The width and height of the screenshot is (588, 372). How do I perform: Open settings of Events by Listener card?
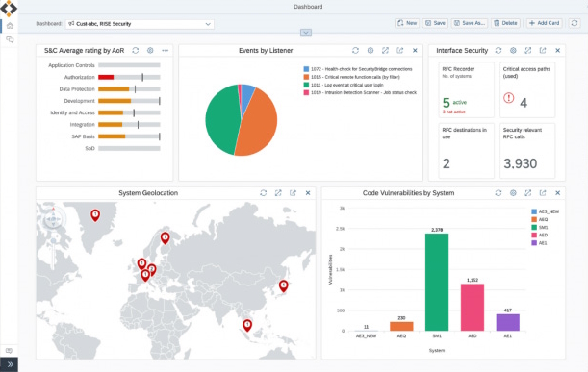point(371,51)
